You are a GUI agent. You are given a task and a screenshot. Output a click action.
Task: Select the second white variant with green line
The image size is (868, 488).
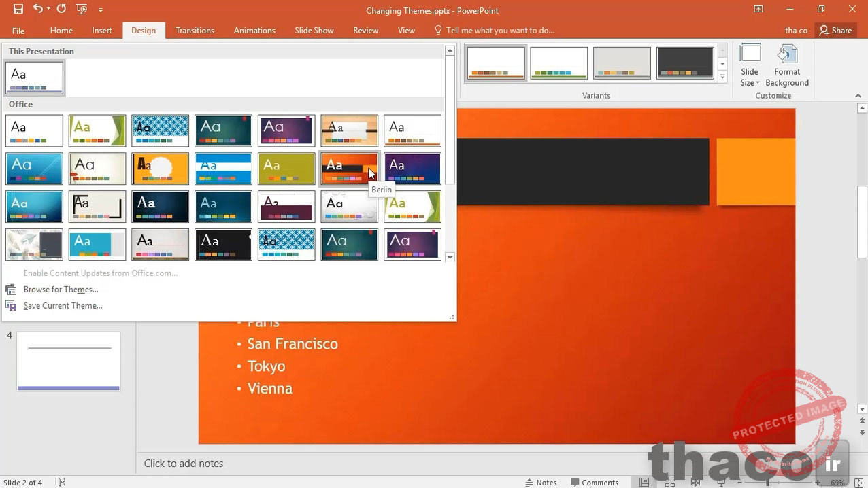point(559,63)
